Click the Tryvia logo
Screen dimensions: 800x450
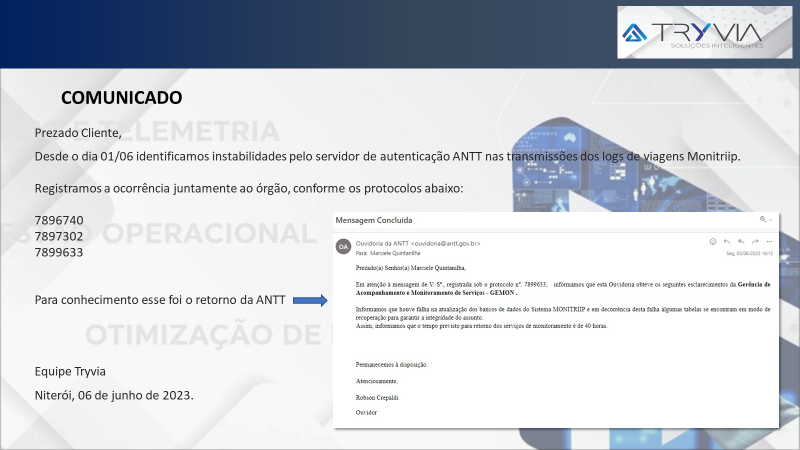pos(705,32)
